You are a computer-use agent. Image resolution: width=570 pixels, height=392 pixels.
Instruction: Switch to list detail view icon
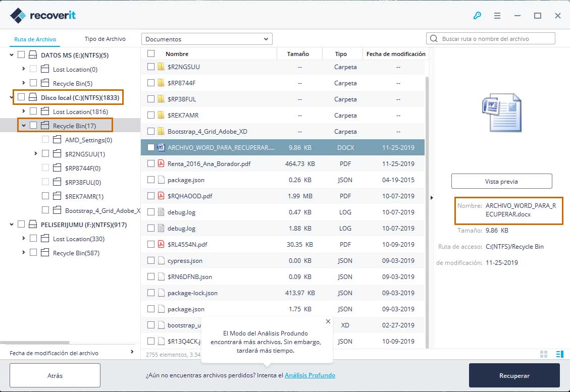pyautogui.click(x=560, y=354)
